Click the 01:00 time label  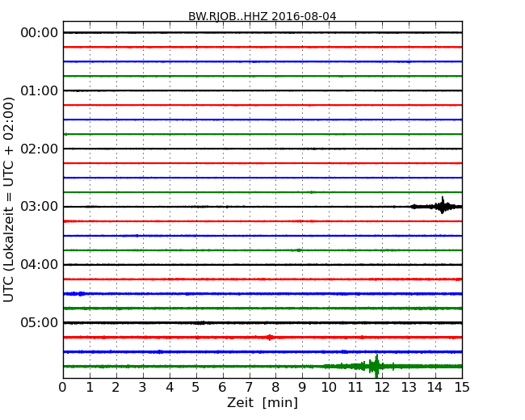[40, 90]
